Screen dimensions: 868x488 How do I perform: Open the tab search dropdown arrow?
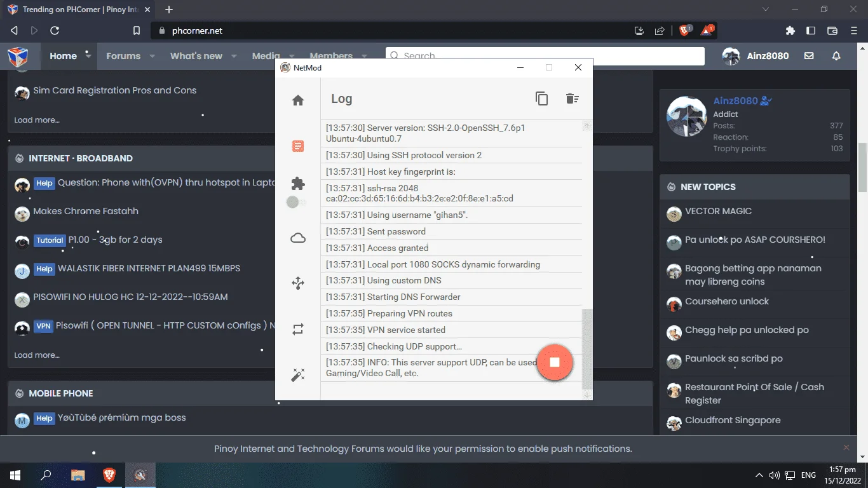click(x=766, y=10)
